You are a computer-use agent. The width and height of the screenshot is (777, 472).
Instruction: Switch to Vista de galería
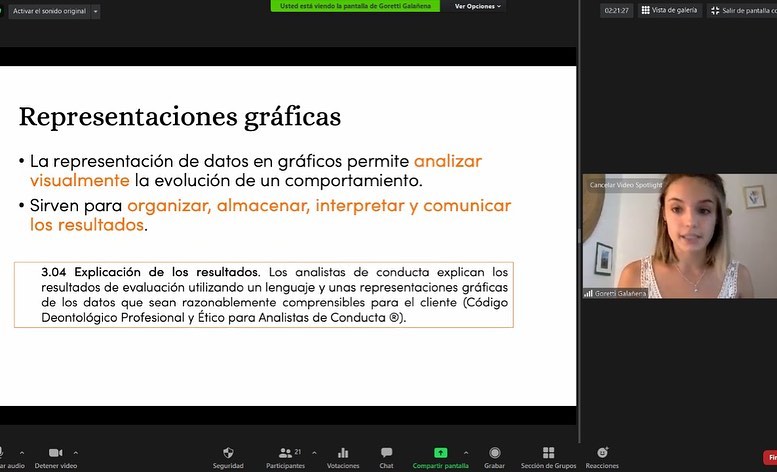pos(668,10)
